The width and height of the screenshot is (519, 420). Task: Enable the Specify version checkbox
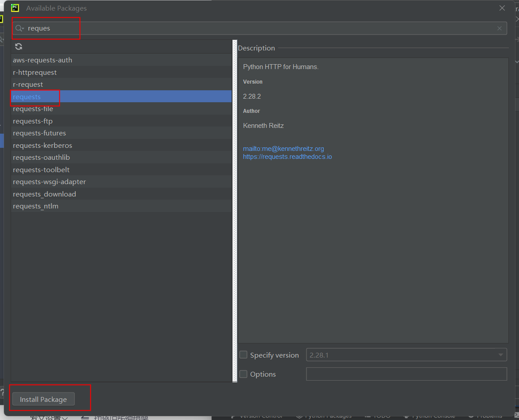pos(243,355)
